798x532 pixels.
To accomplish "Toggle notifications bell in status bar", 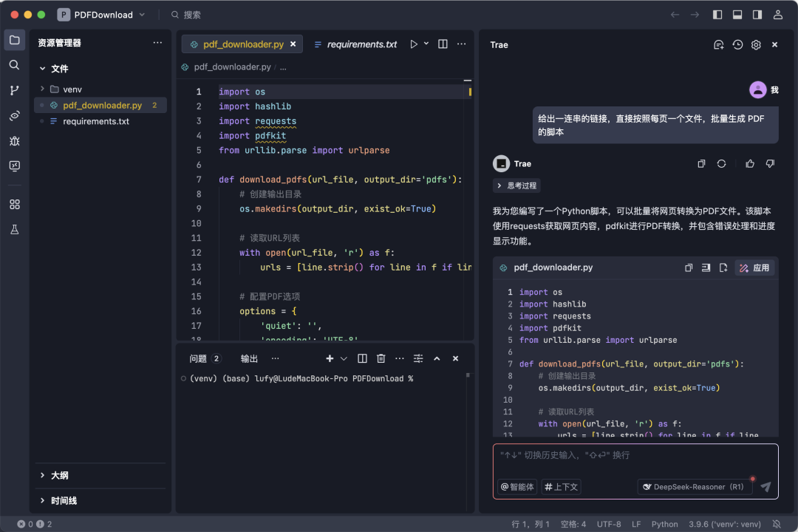I will pyautogui.click(x=777, y=525).
